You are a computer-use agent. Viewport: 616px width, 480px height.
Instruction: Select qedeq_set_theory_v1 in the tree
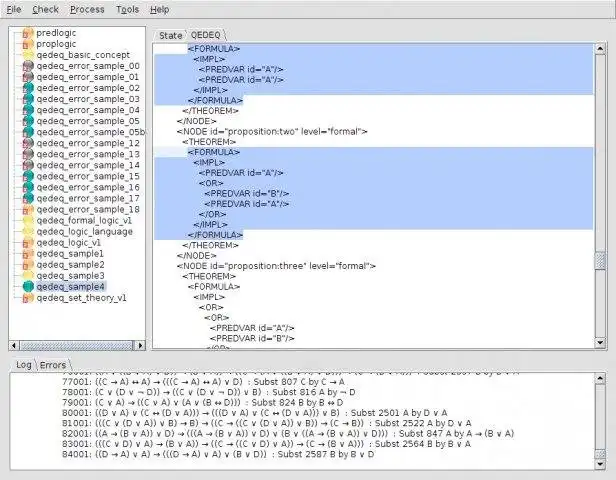pyautogui.click(x=81, y=298)
